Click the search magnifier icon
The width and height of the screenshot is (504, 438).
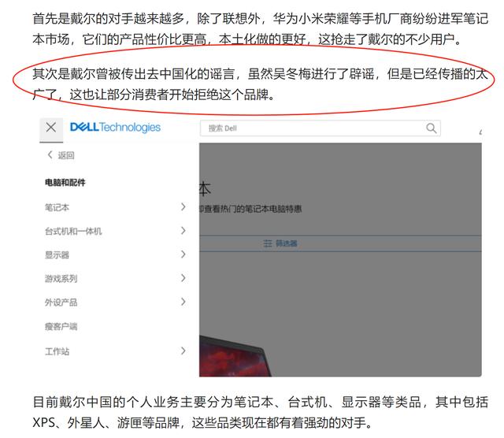point(431,128)
